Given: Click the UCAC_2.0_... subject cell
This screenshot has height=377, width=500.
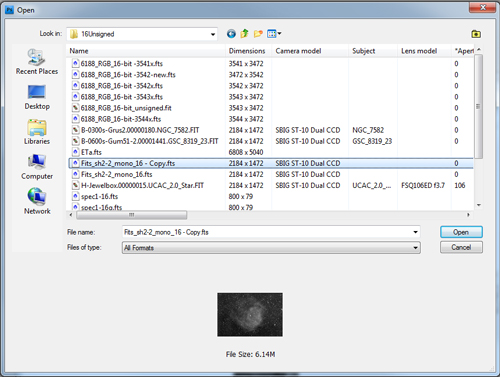Looking at the screenshot, I should point(371,185).
